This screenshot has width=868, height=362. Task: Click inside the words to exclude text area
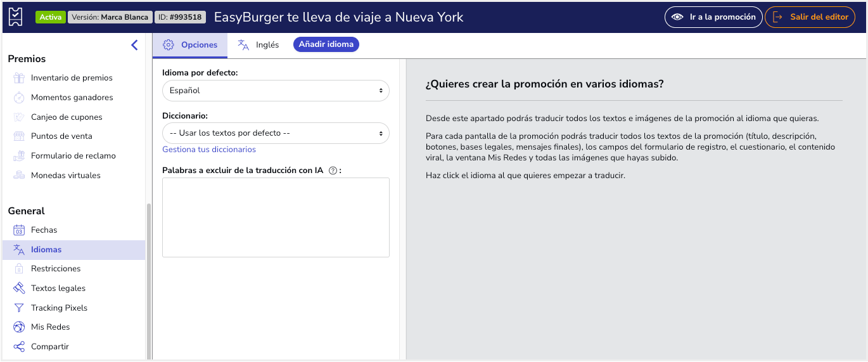point(276,217)
